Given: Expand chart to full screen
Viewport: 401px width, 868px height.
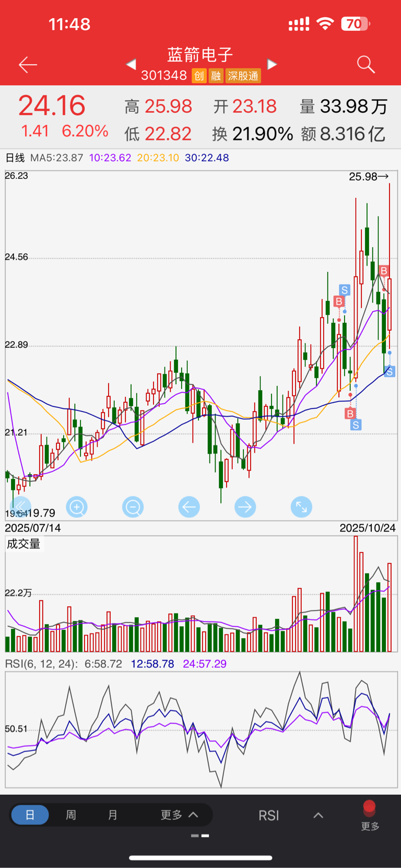Looking at the screenshot, I should [301, 507].
